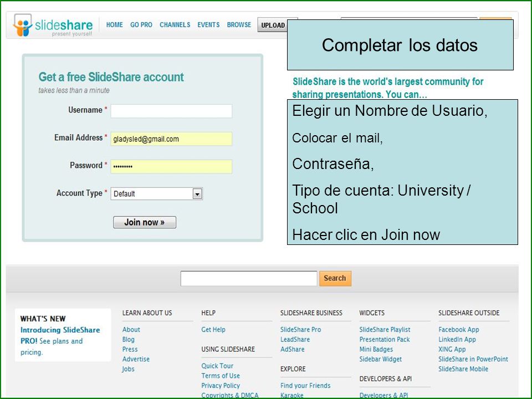Select CHANNELS in the navigation bar
The width and height of the screenshot is (532, 399).
point(175,25)
